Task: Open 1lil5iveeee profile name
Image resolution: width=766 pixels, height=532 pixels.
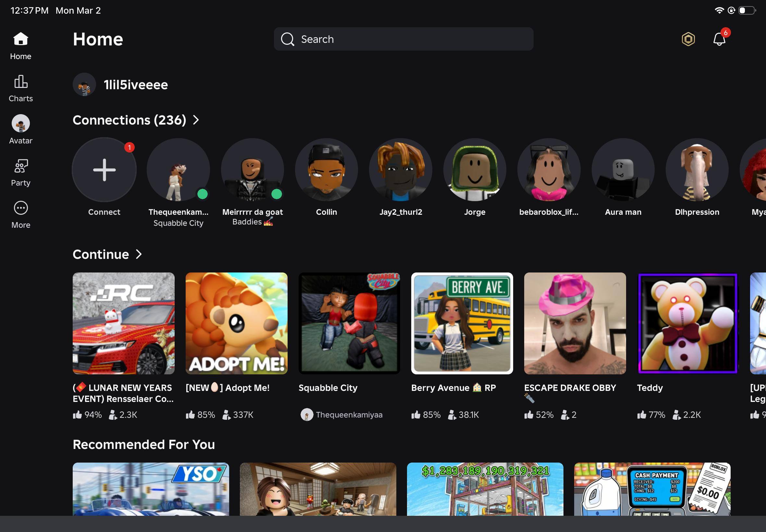Action: 135,85
